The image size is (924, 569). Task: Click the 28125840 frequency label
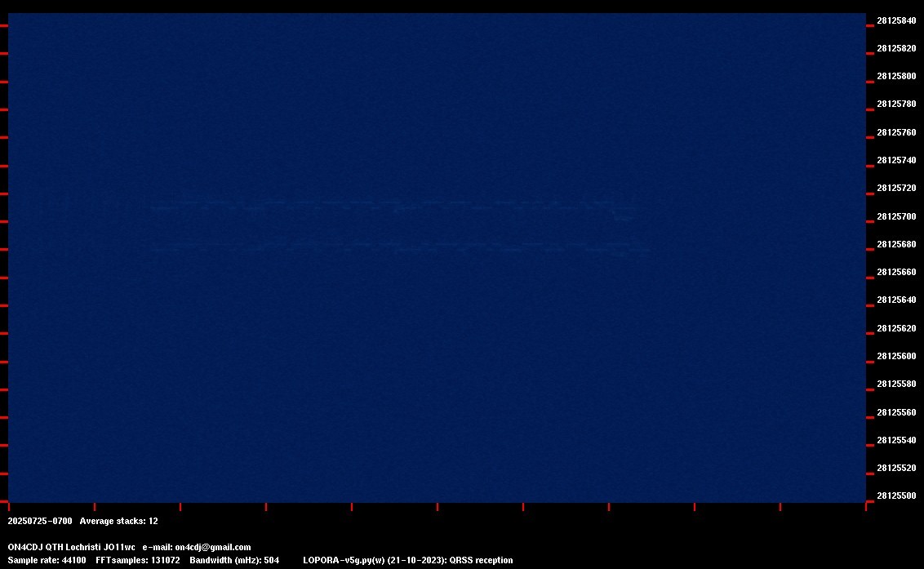point(896,20)
